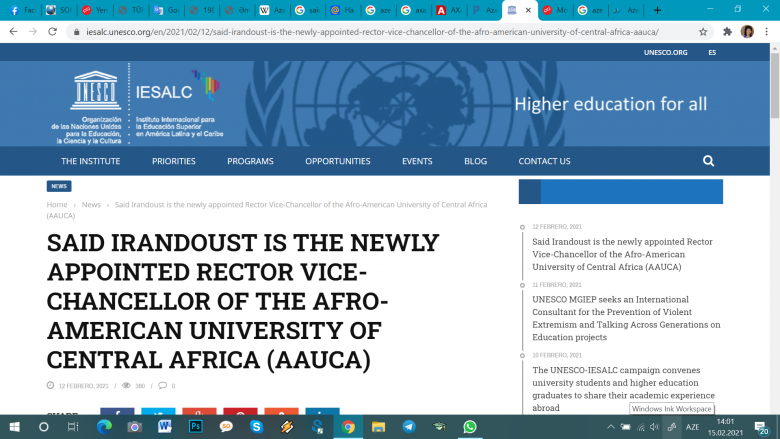Open Skype from the taskbar
Screen dimensions: 780x439
click(256, 427)
